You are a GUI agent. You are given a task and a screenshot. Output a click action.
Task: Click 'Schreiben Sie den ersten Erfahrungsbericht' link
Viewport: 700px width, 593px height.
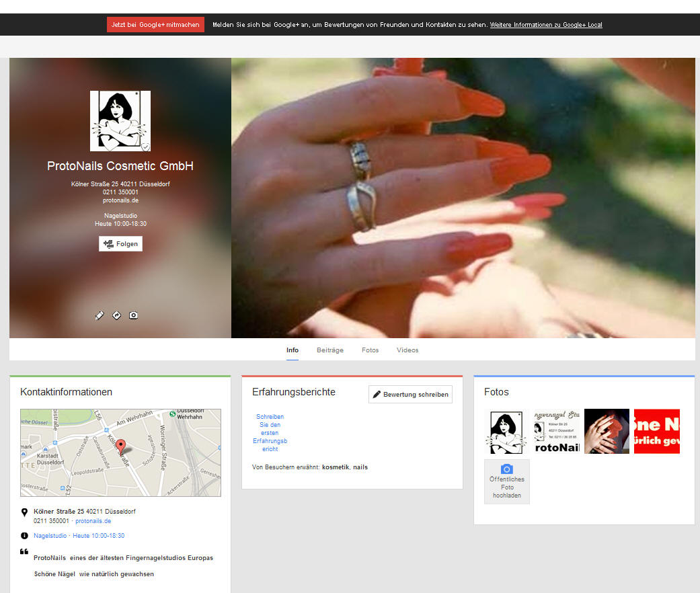[x=270, y=433]
